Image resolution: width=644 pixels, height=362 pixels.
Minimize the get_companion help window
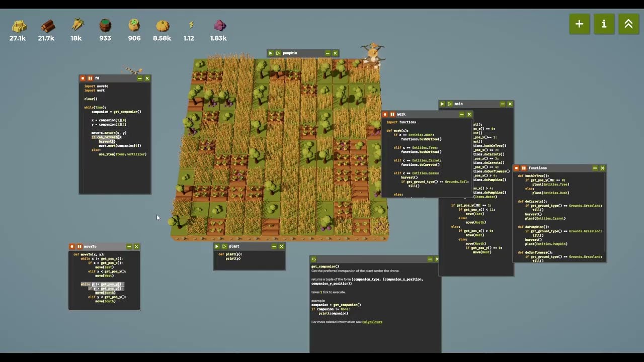click(430, 259)
